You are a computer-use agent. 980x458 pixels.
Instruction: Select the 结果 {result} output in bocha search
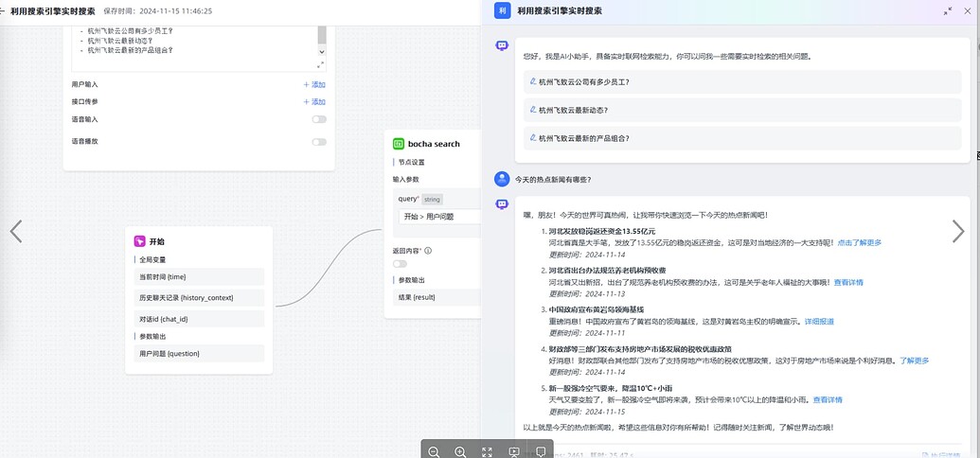point(437,297)
